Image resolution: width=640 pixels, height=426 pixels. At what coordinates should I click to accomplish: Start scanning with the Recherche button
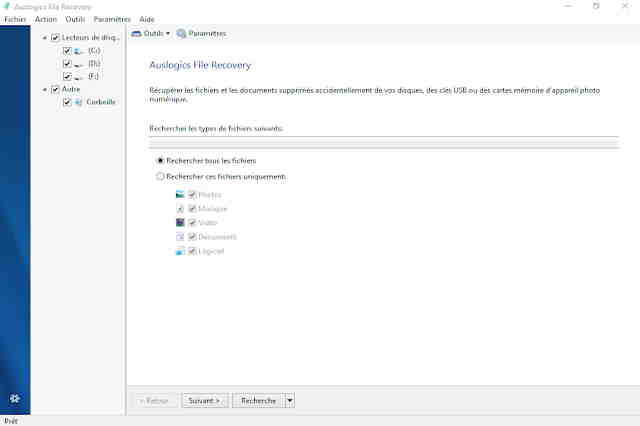258,401
